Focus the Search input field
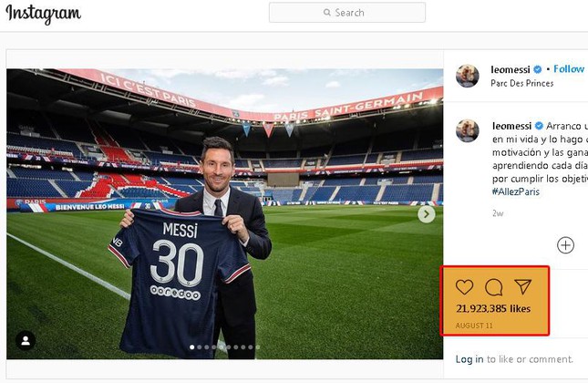 pyautogui.click(x=356, y=13)
